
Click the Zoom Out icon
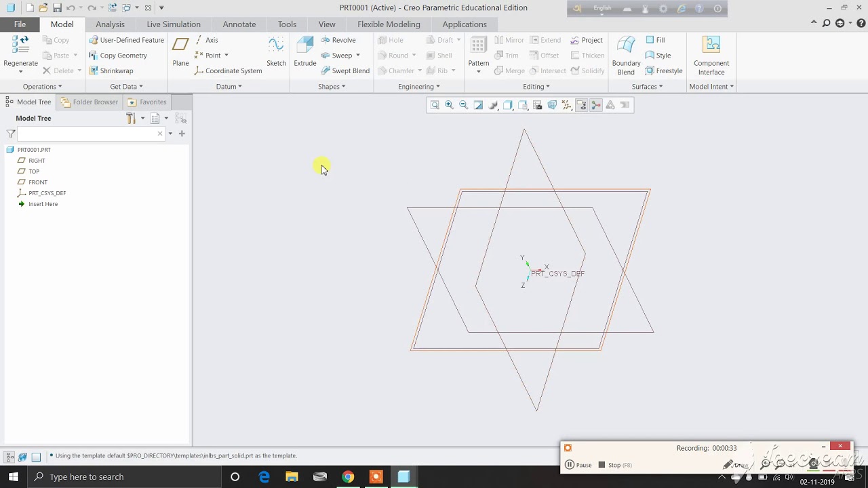(463, 105)
